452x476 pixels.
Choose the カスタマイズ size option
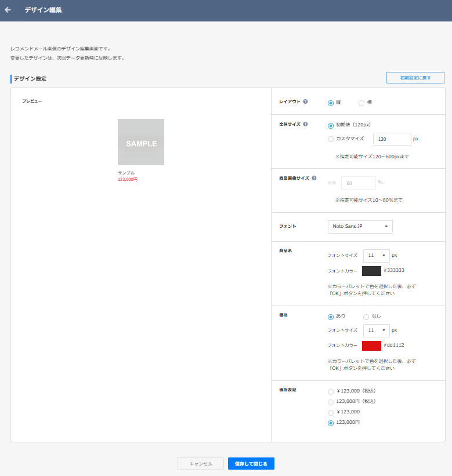pyautogui.click(x=331, y=139)
